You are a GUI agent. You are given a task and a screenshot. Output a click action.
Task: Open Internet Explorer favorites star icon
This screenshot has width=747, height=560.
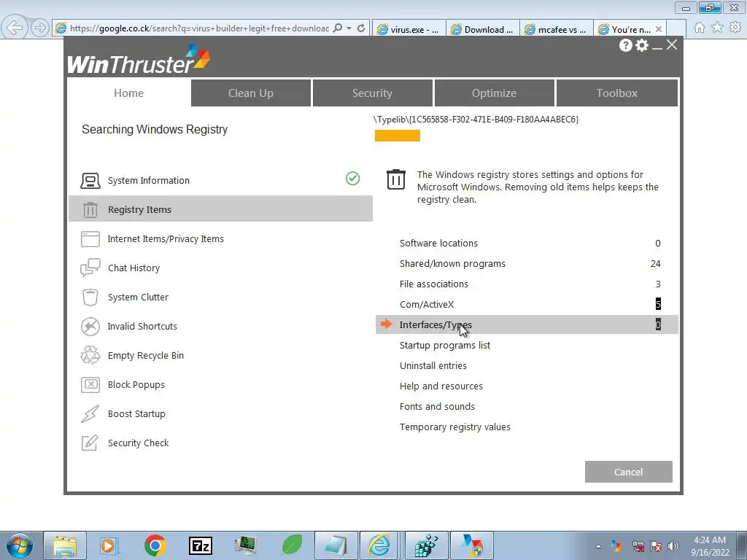717,28
